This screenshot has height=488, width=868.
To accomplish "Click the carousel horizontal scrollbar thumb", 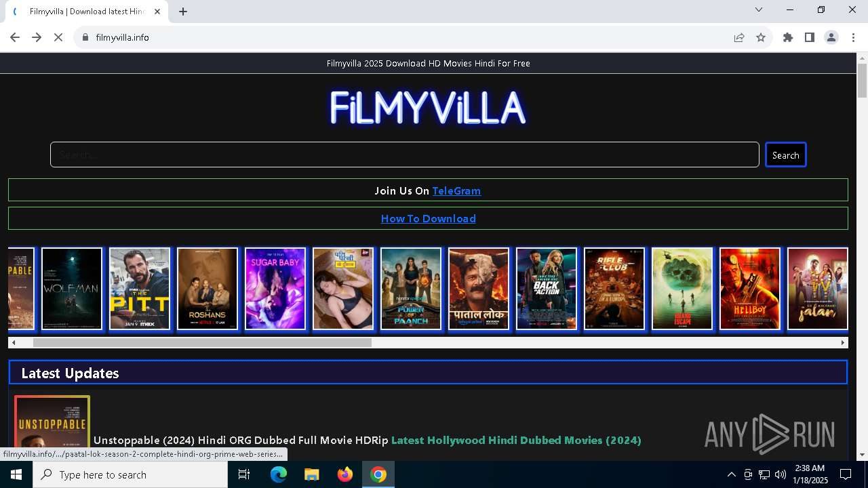I will coord(202,343).
